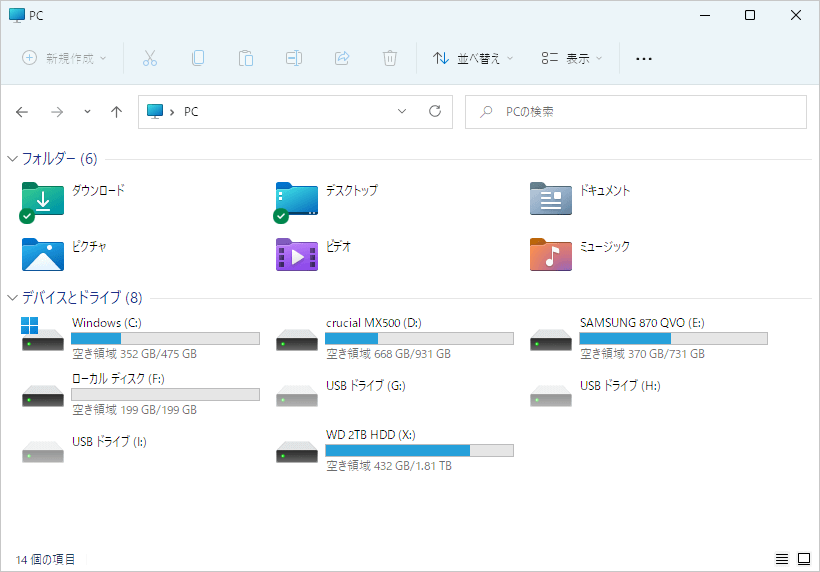Viewport: 820px width, 572px height.
Task: Click the Copy icon in toolbar
Action: tap(198, 58)
